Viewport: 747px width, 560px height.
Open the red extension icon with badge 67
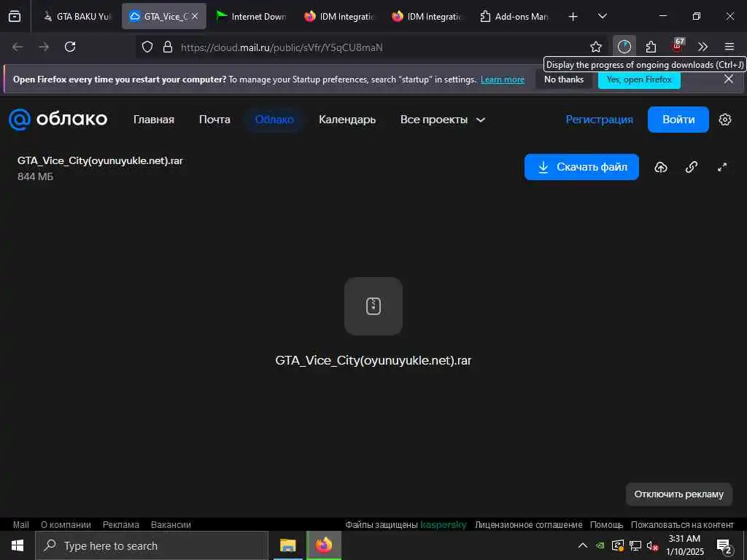click(677, 46)
